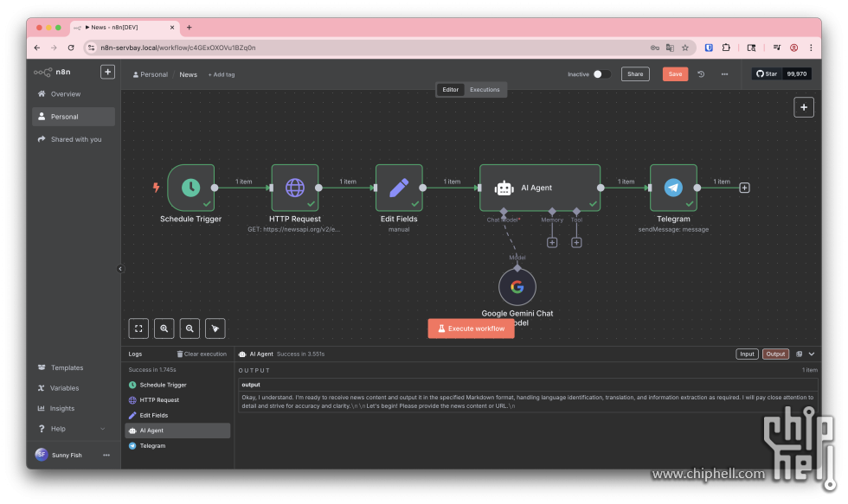Click Add tag link
Viewport: 848px width, 504px height.
pyautogui.click(x=222, y=74)
